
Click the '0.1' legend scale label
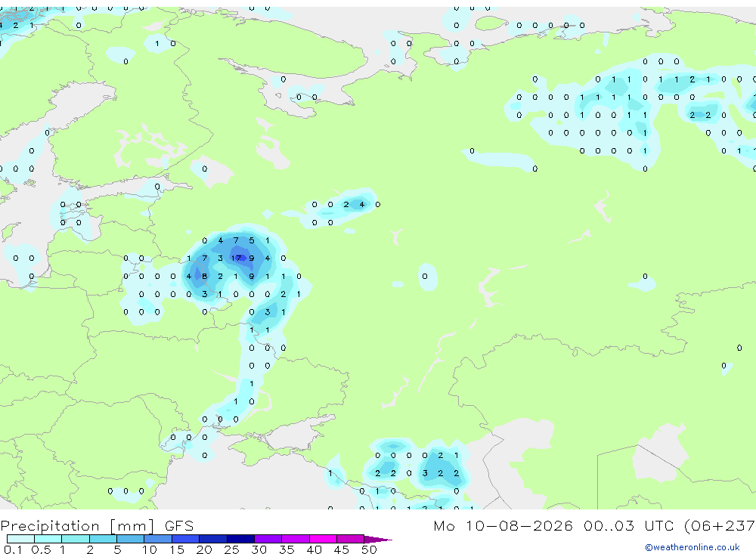[13, 549]
